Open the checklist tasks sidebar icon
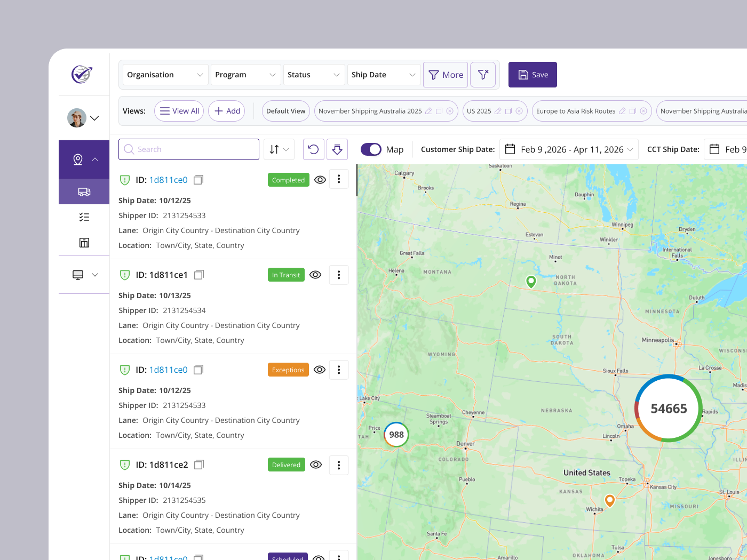The height and width of the screenshot is (560, 747). (x=84, y=217)
